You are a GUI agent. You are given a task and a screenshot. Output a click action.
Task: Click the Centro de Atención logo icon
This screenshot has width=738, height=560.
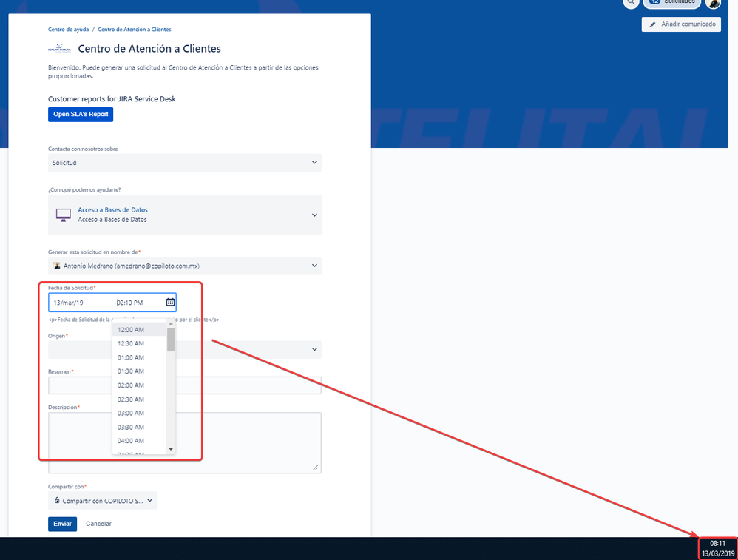tap(59, 49)
